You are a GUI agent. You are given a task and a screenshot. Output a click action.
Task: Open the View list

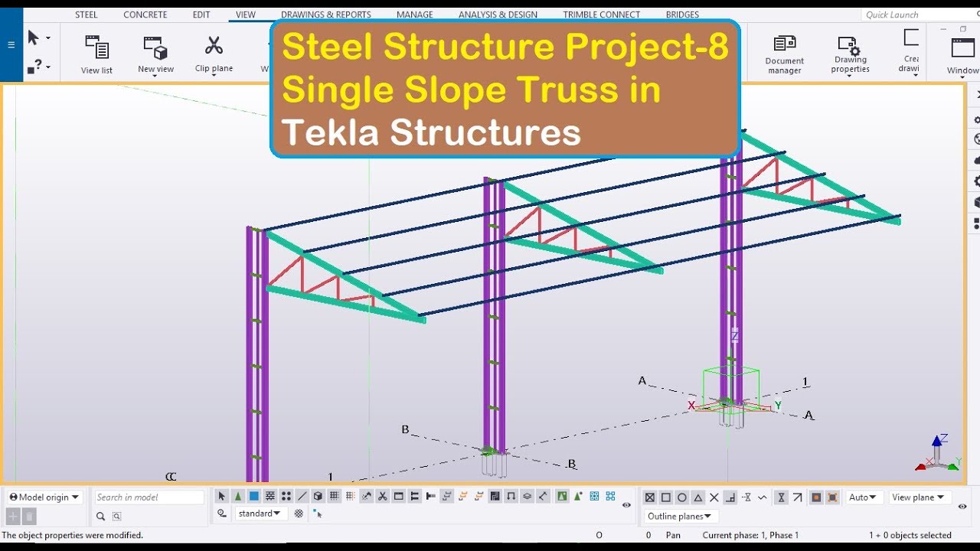[96, 54]
